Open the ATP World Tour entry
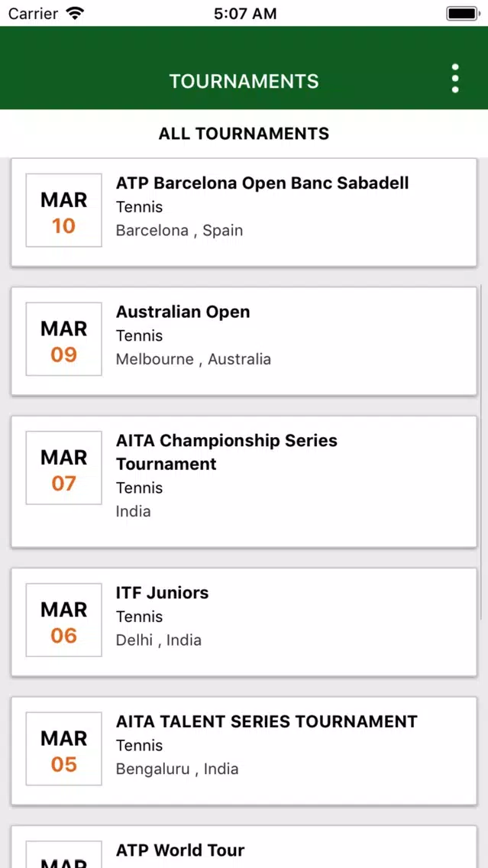 click(244, 847)
